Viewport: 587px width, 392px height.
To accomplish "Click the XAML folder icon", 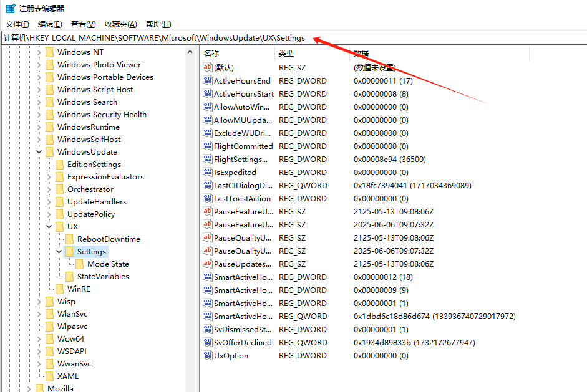I will click(49, 376).
